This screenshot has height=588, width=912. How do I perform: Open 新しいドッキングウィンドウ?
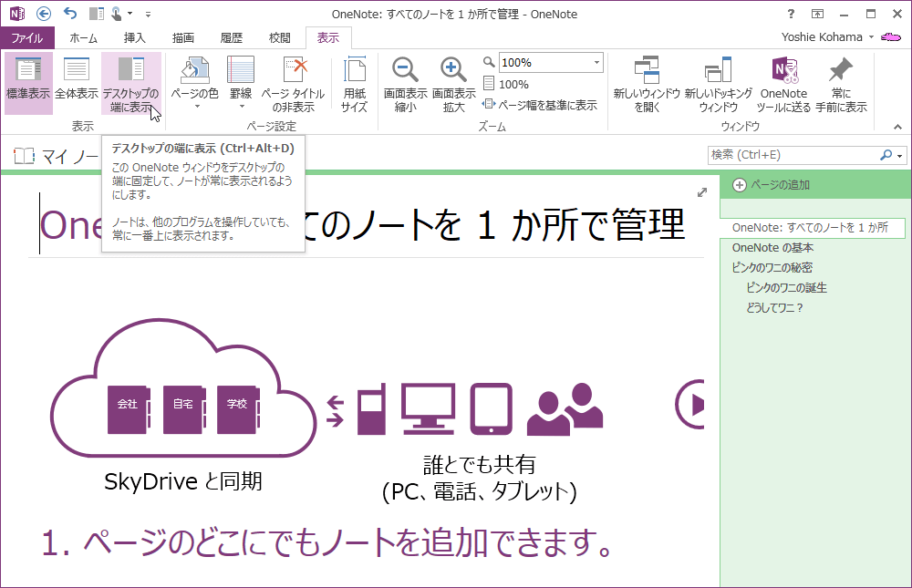click(719, 85)
